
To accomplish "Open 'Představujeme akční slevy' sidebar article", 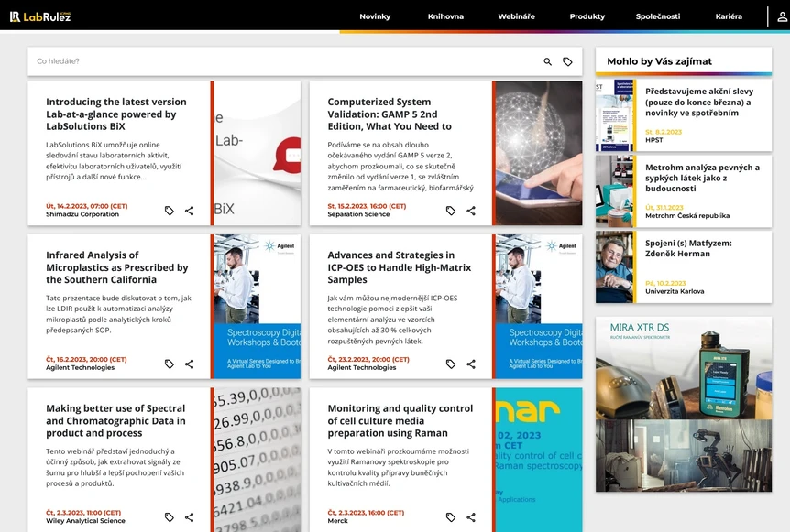I will 699,103.
